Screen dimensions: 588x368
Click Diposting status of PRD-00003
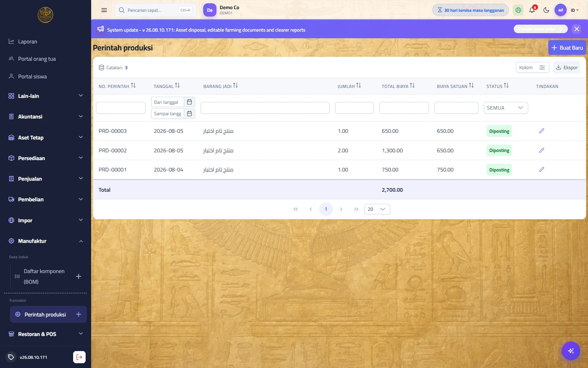pos(499,131)
